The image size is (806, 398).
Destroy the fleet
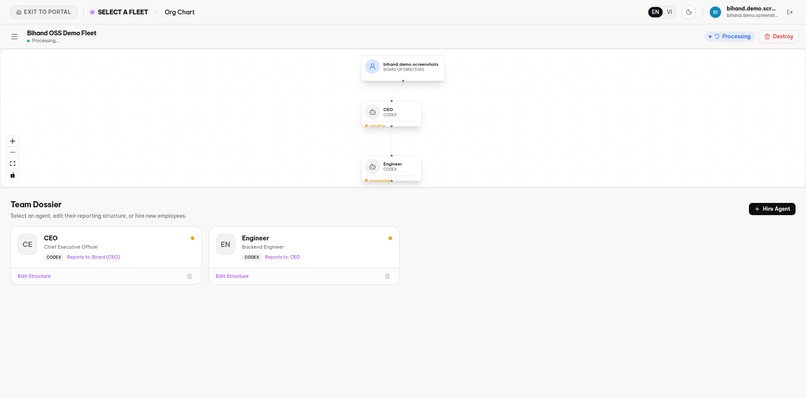click(x=778, y=37)
